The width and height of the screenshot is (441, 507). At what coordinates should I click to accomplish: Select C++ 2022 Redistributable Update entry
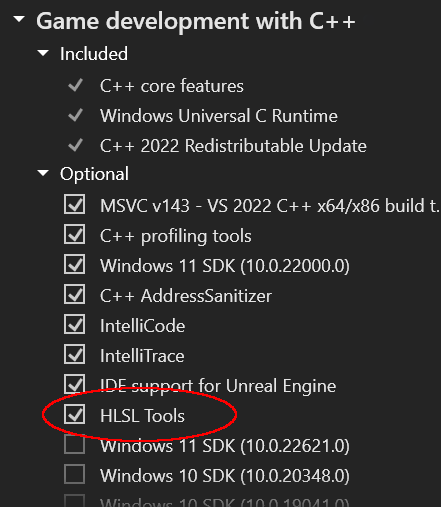pos(233,146)
